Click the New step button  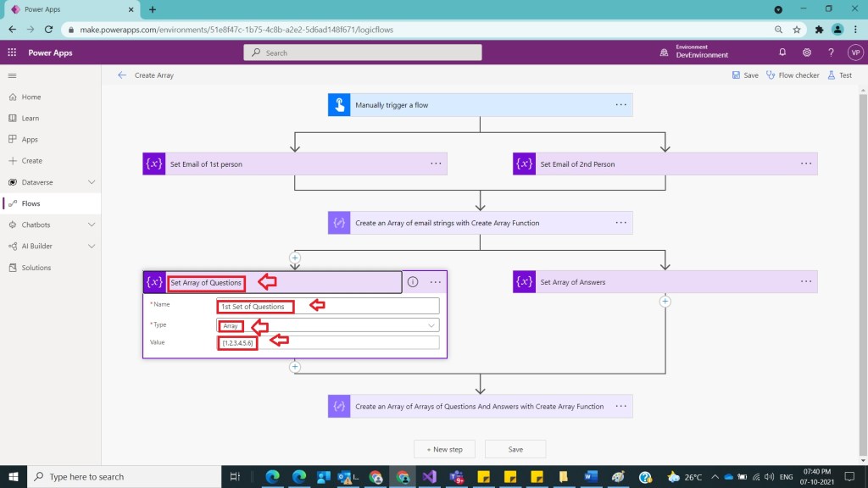coord(444,449)
